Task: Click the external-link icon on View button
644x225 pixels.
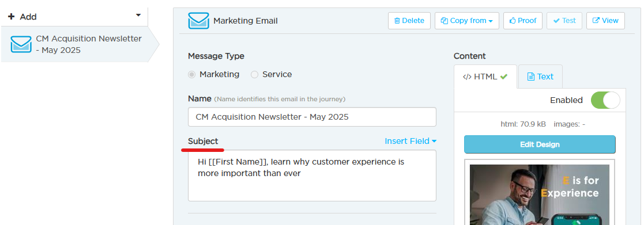Action: (596, 21)
